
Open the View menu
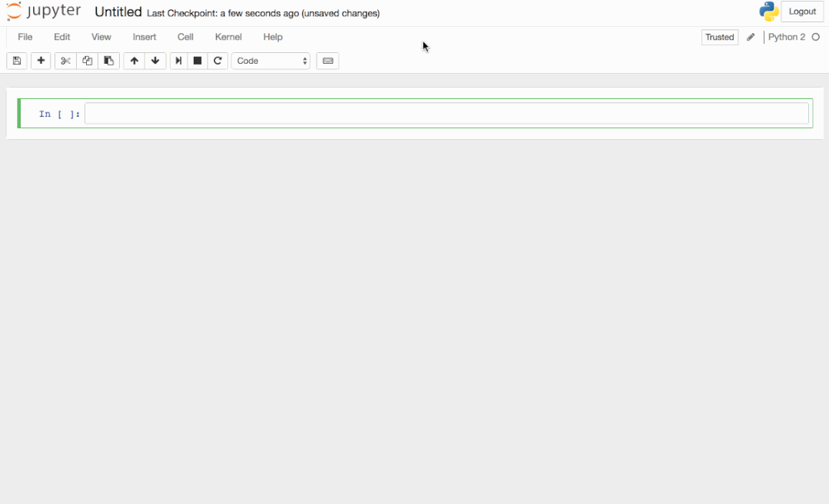click(x=101, y=37)
